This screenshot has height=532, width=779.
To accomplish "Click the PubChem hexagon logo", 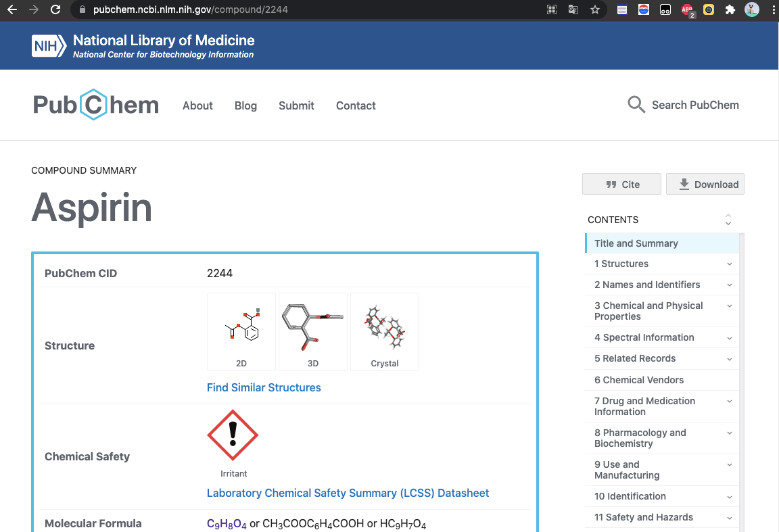I will pyautogui.click(x=95, y=104).
